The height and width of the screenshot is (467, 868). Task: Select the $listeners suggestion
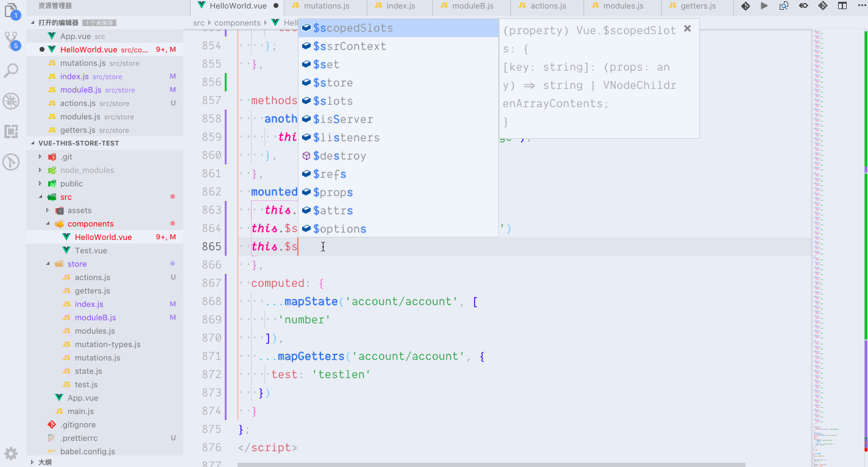(x=398, y=138)
